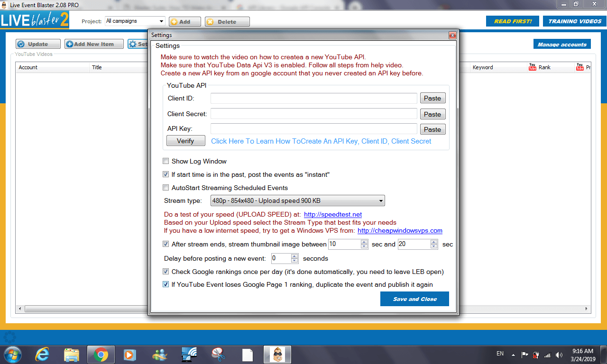Click the YouTube Rank column header
607x364 pixels.
point(550,67)
